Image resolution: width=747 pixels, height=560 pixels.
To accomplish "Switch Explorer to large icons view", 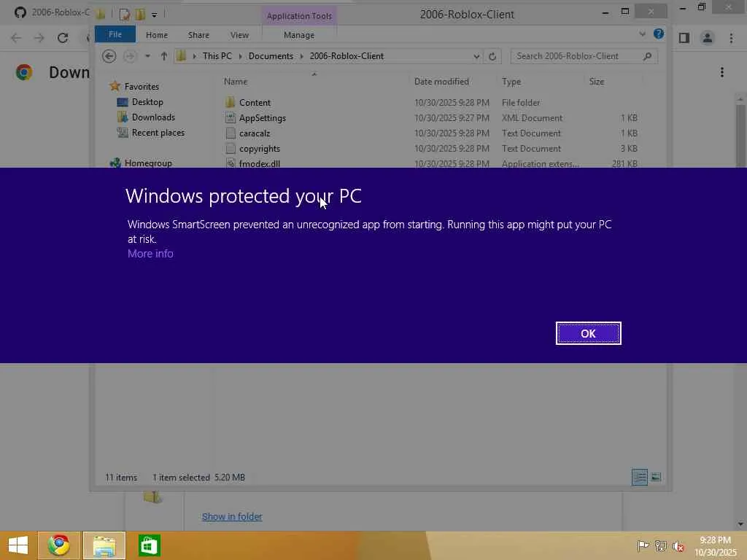I will 656,477.
